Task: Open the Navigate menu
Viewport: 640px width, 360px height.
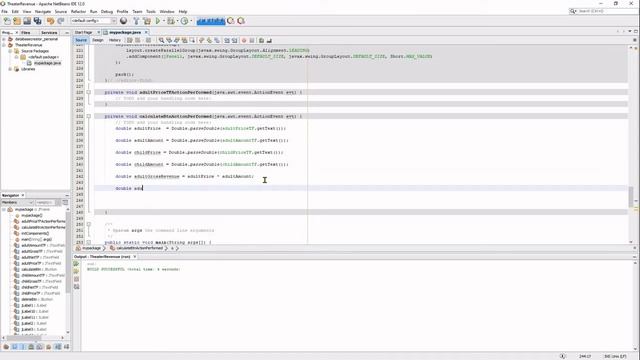Action: 43,11
